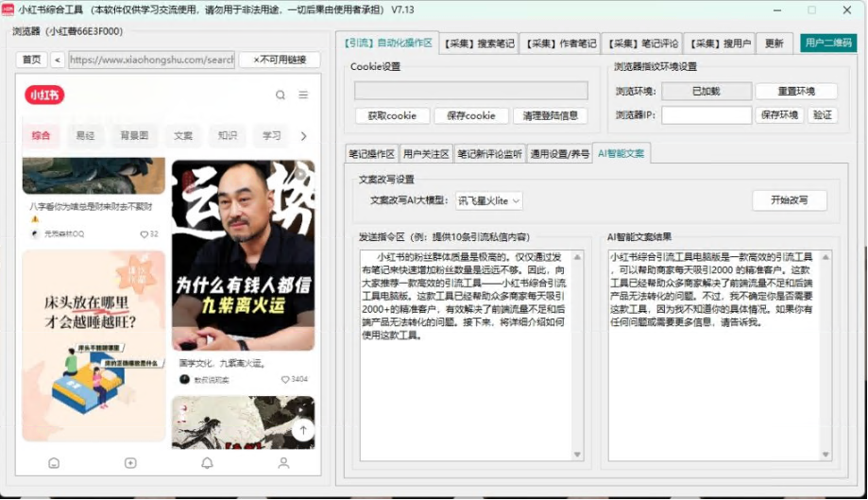The height and width of the screenshot is (500, 868).
Task: Switch to 【采集】搜索笔记 tab
Action: coord(480,43)
